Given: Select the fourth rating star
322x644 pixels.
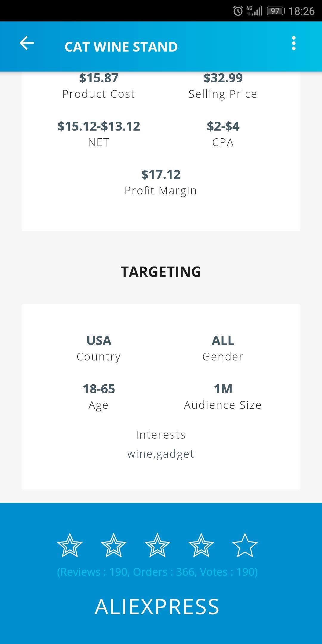Looking at the screenshot, I should 201,545.
